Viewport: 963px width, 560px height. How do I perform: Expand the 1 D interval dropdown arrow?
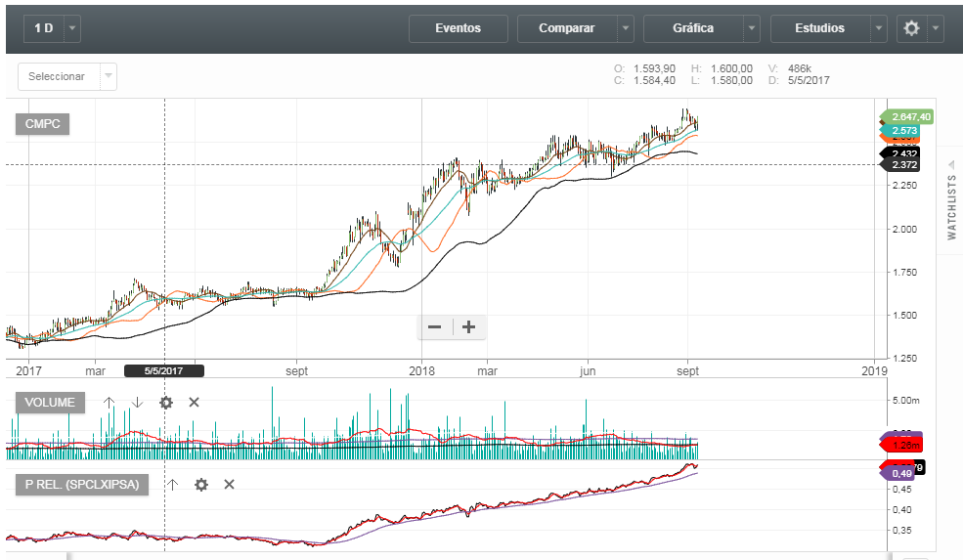[72, 28]
